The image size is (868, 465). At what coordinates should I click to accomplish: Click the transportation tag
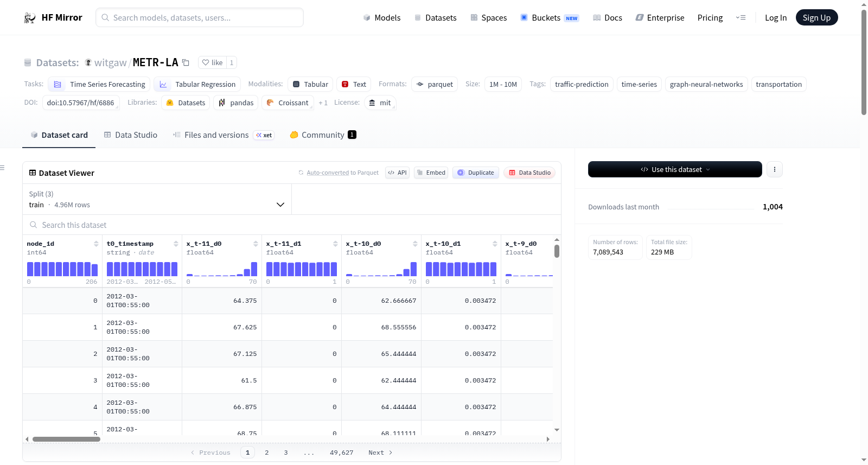[778, 84]
